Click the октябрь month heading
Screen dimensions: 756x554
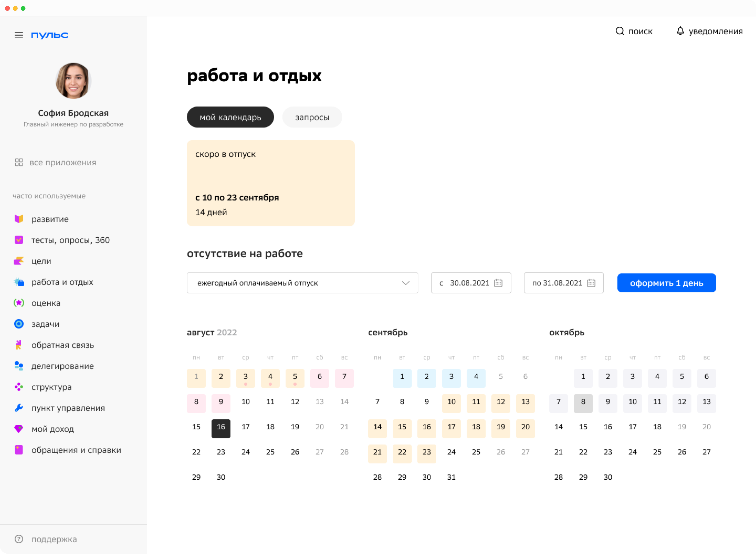pyautogui.click(x=567, y=332)
